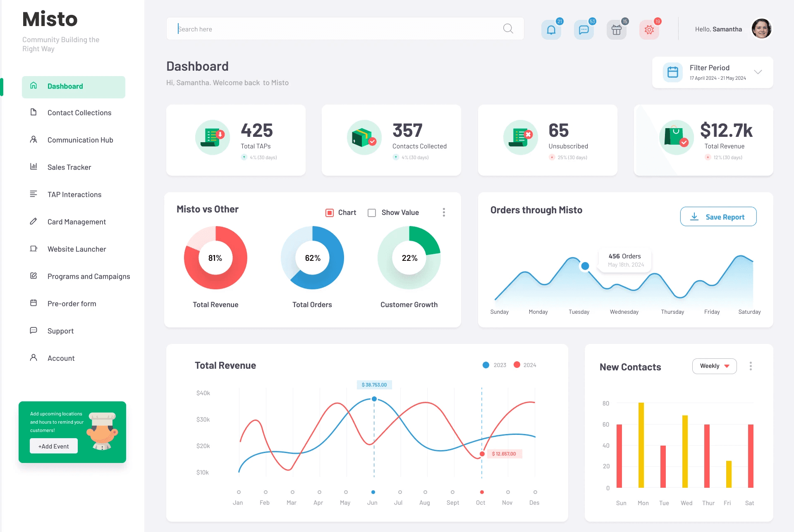This screenshot has height=532, width=794.
Task: Uncheck the Chart checkbox
Action: point(330,213)
